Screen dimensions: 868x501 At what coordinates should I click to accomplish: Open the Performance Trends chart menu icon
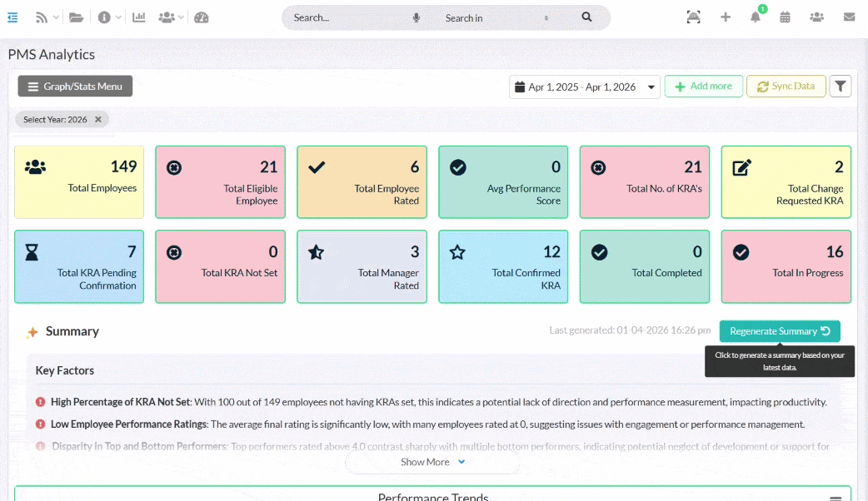click(x=836, y=499)
